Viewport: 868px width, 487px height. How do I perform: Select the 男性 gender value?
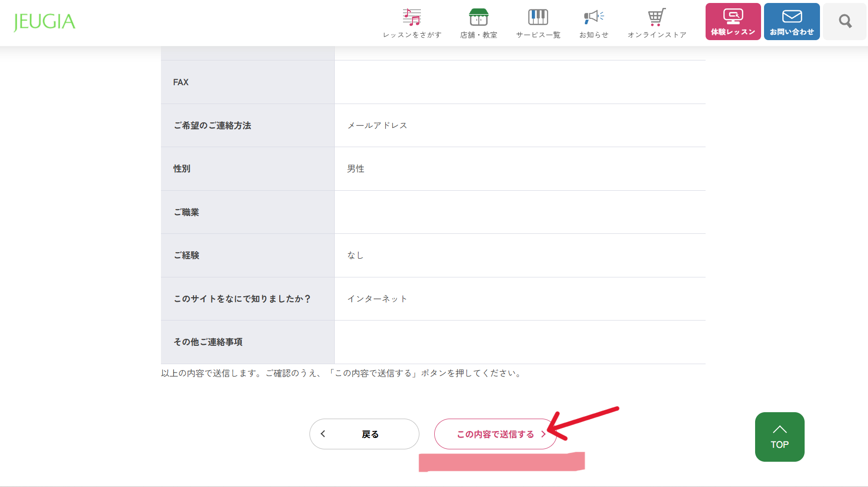(x=356, y=169)
